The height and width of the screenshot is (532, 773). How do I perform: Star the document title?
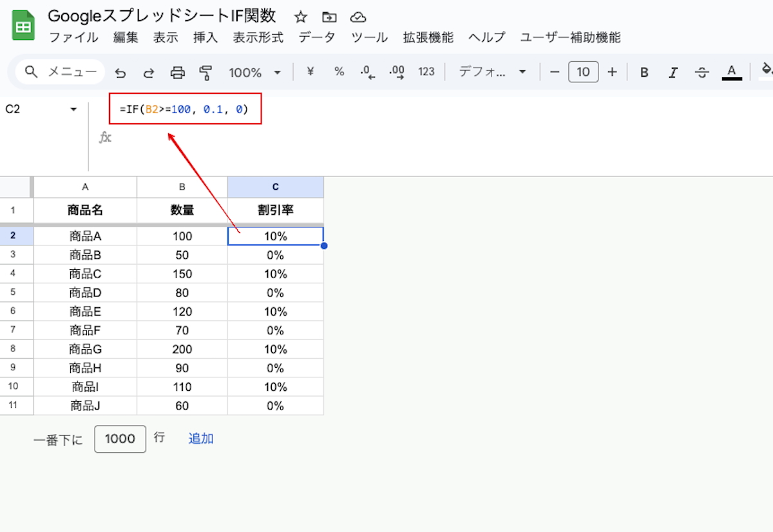pos(300,17)
